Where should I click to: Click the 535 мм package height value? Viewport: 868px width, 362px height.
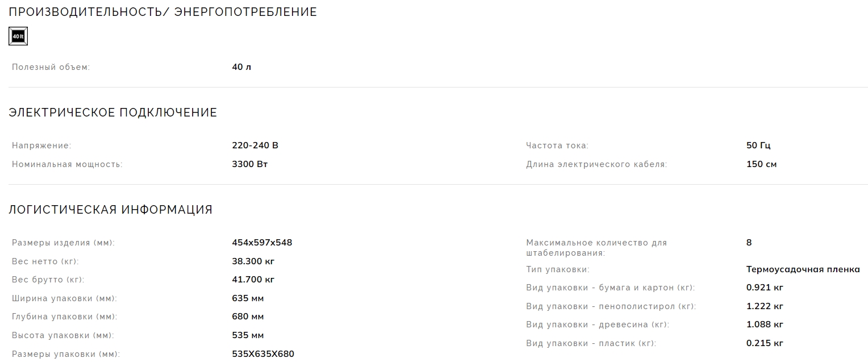click(248, 335)
